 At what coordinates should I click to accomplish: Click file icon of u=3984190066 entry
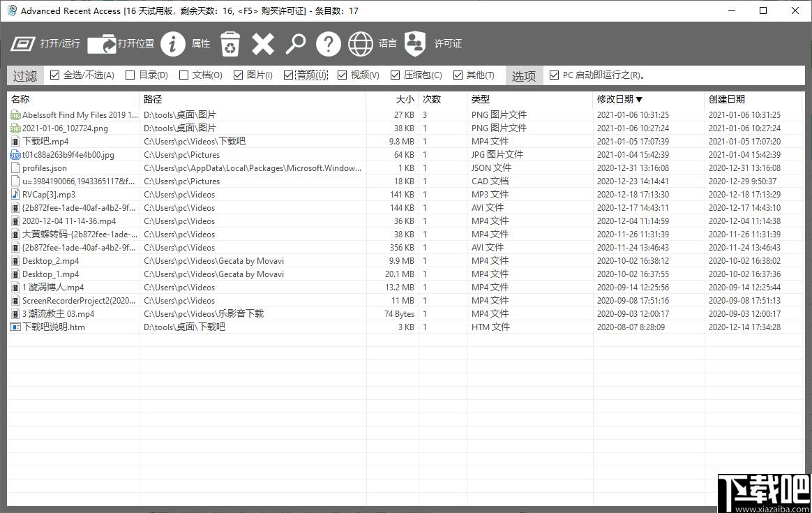pos(15,181)
